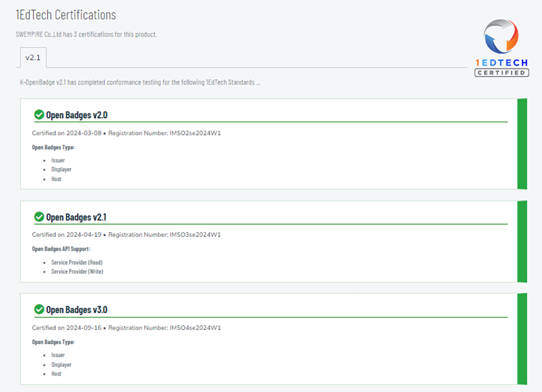
Task: Open the Open Badges v3.0 heading
Action: click(77, 310)
